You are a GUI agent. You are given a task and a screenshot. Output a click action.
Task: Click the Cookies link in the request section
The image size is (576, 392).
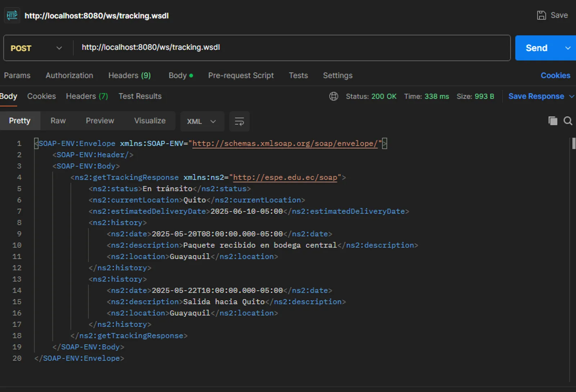tap(555, 75)
